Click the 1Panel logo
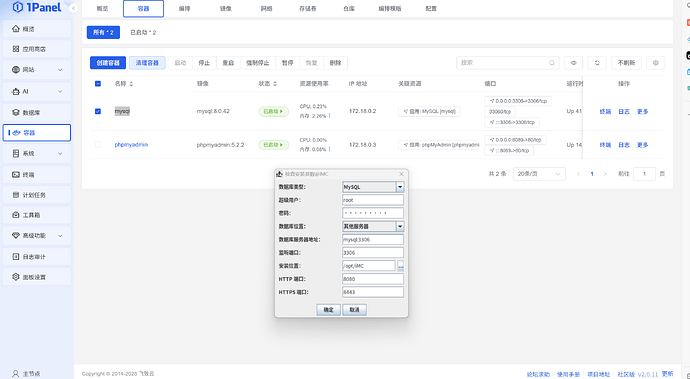This screenshot has width=690, height=379. coord(37,7)
